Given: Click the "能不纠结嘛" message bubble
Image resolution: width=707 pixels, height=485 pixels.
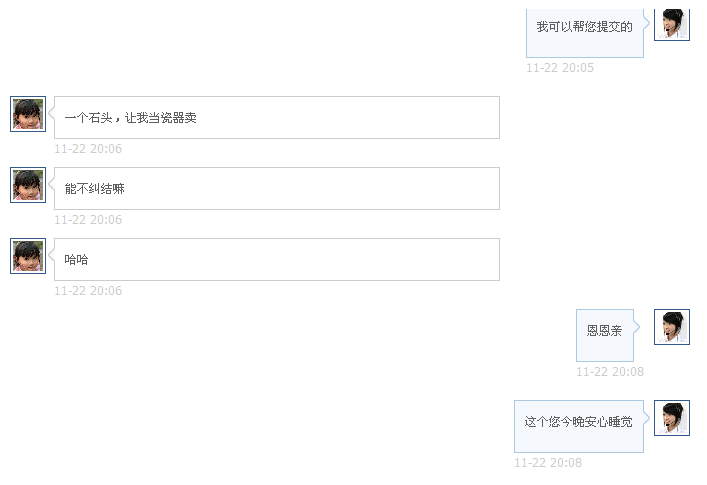Looking at the screenshot, I should click(276, 189).
